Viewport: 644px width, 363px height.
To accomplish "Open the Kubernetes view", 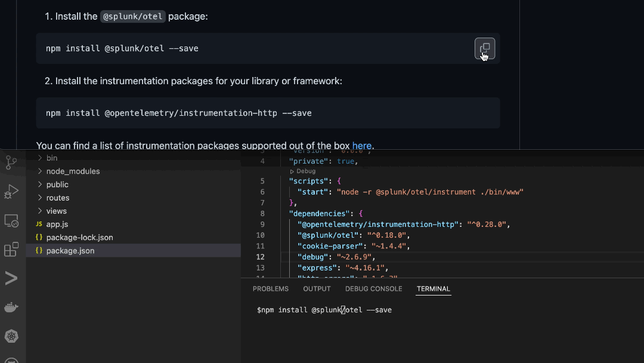I will coord(12,336).
